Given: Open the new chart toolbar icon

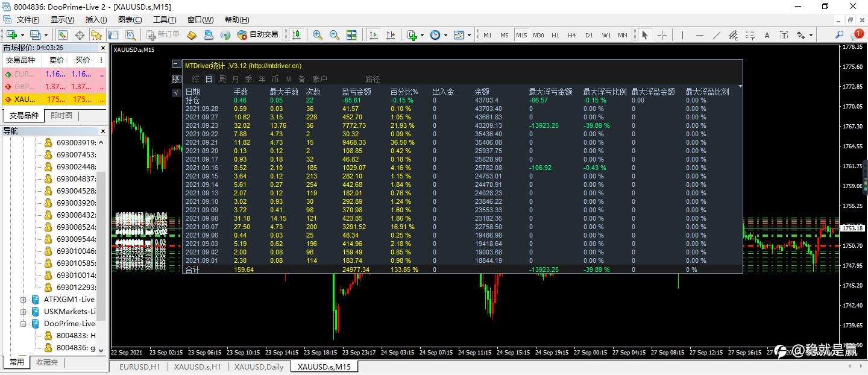Looking at the screenshot, I should 11,35.
